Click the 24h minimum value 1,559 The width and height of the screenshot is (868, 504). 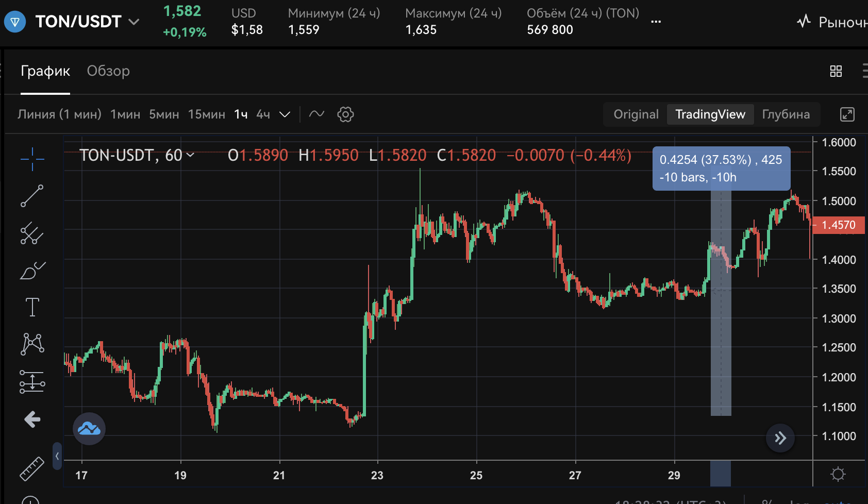point(304,30)
